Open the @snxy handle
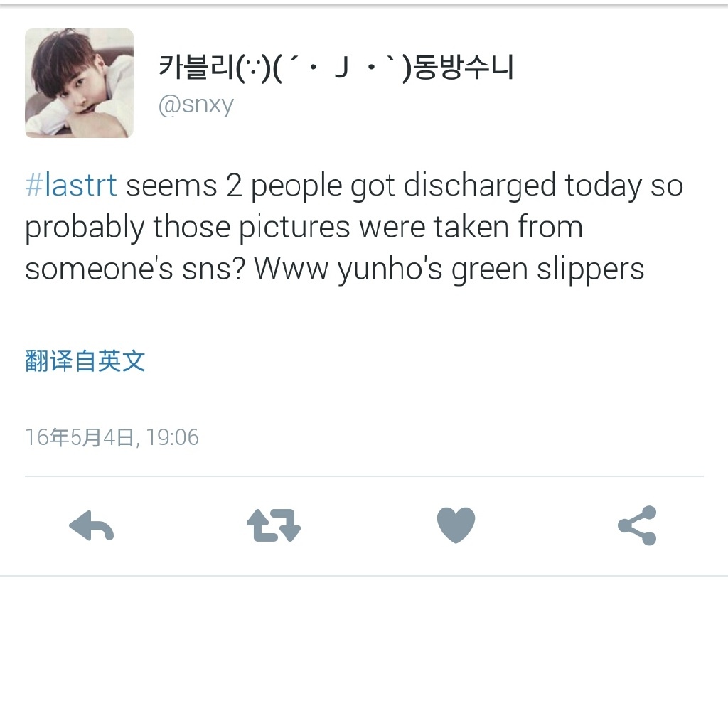728x728 pixels. click(196, 105)
